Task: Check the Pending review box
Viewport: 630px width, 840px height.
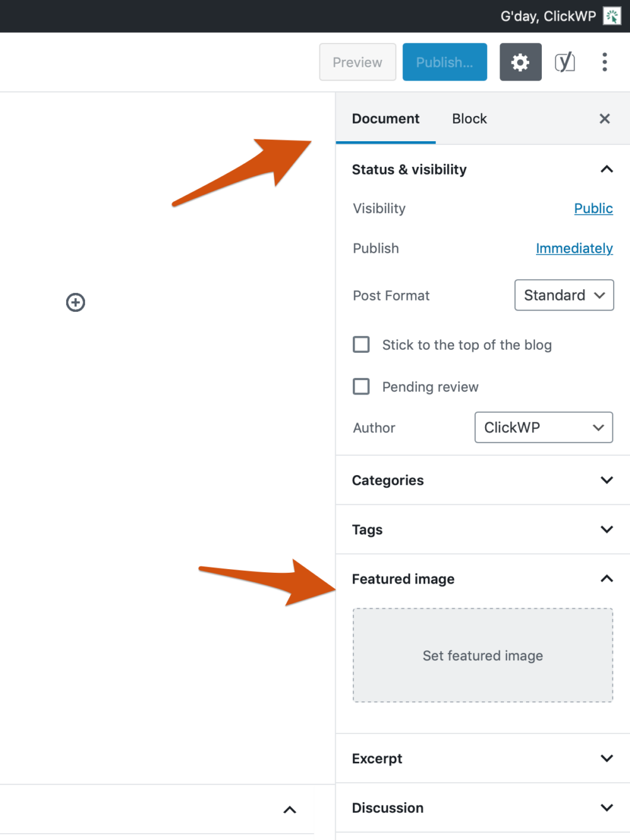Action: (x=361, y=386)
